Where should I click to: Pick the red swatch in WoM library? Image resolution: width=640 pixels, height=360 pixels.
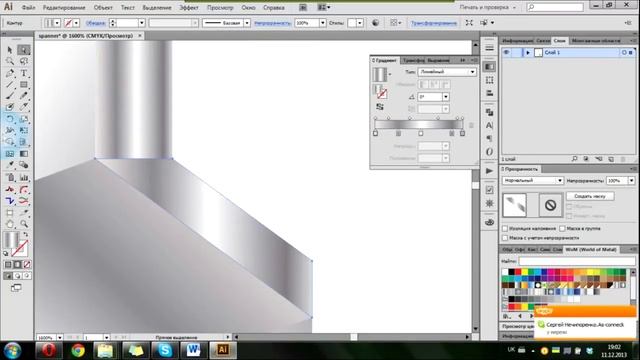[518, 272]
